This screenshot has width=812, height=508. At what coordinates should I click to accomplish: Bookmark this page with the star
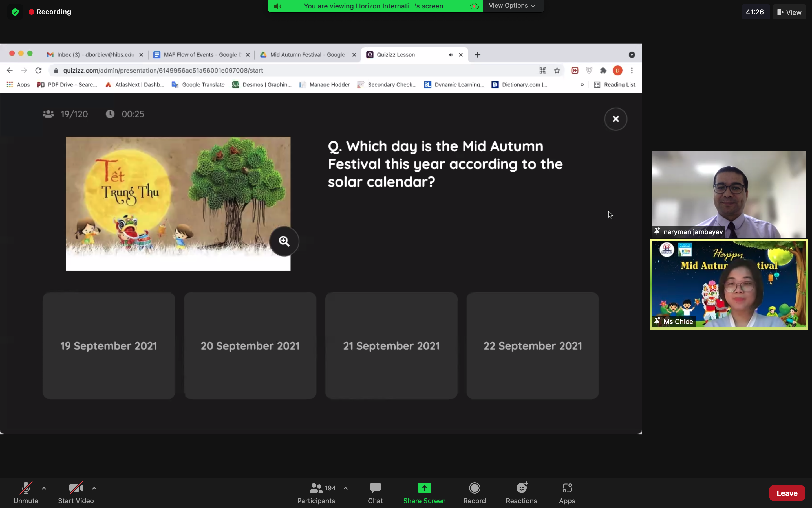click(x=557, y=70)
